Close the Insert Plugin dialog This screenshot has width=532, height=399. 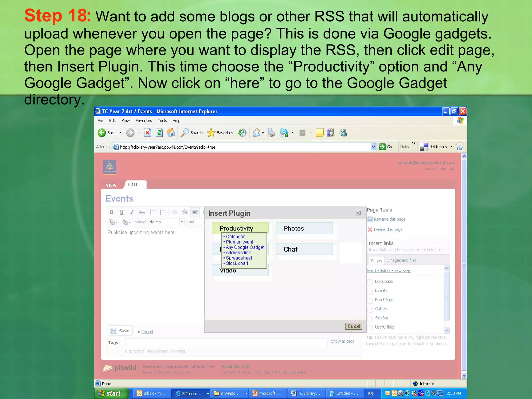358,213
